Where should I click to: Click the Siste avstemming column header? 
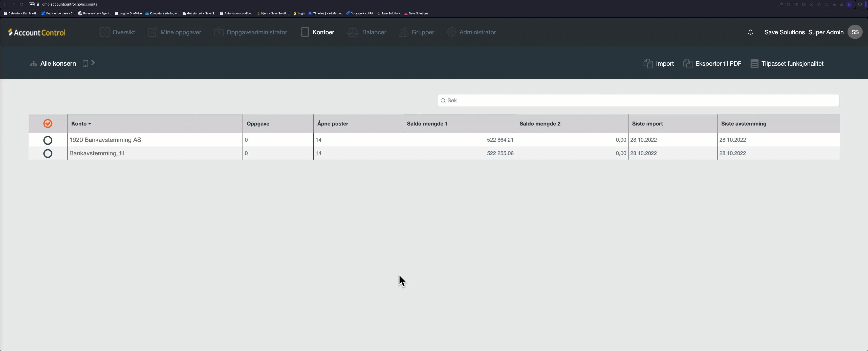tap(743, 123)
